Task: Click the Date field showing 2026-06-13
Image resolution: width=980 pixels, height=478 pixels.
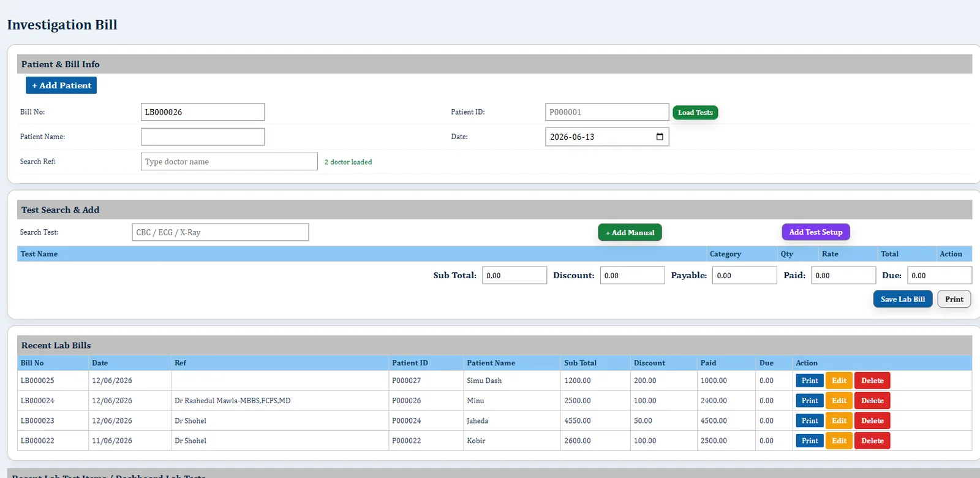Action: pos(607,137)
